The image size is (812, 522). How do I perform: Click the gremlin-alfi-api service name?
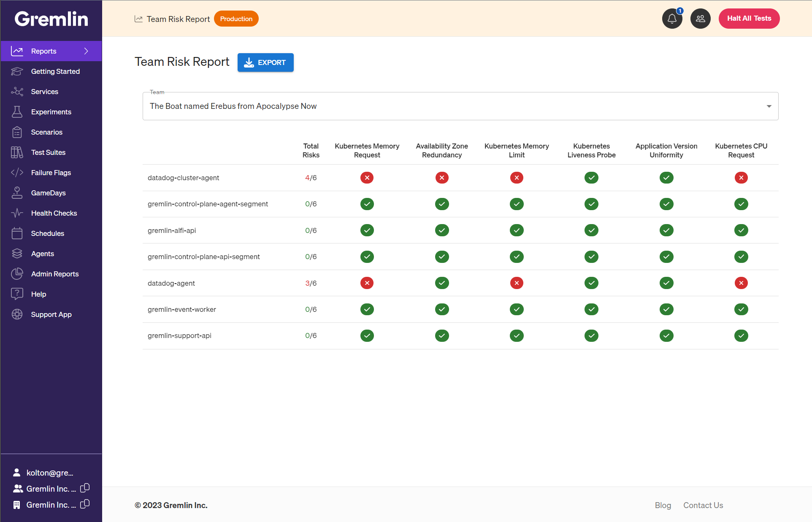tap(172, 230)
